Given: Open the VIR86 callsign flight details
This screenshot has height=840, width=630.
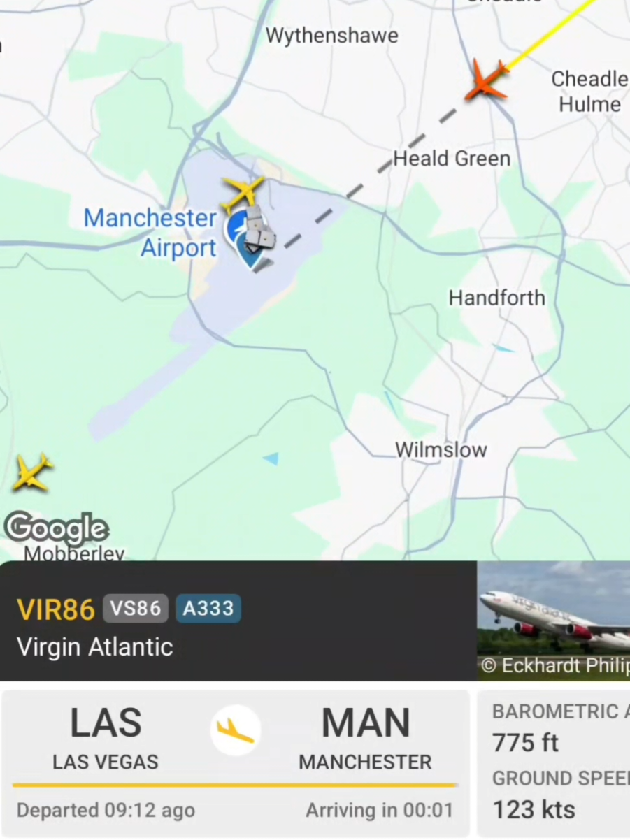Looking at the screenshot, I should click(x=56, y=609).
